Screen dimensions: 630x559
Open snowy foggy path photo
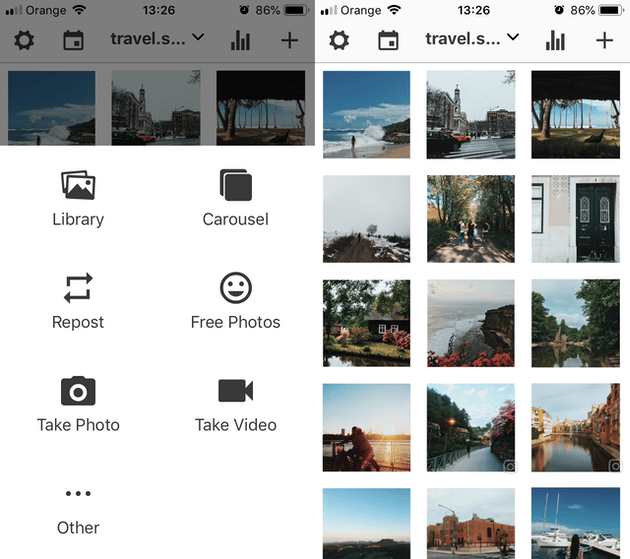coord(366,219)
